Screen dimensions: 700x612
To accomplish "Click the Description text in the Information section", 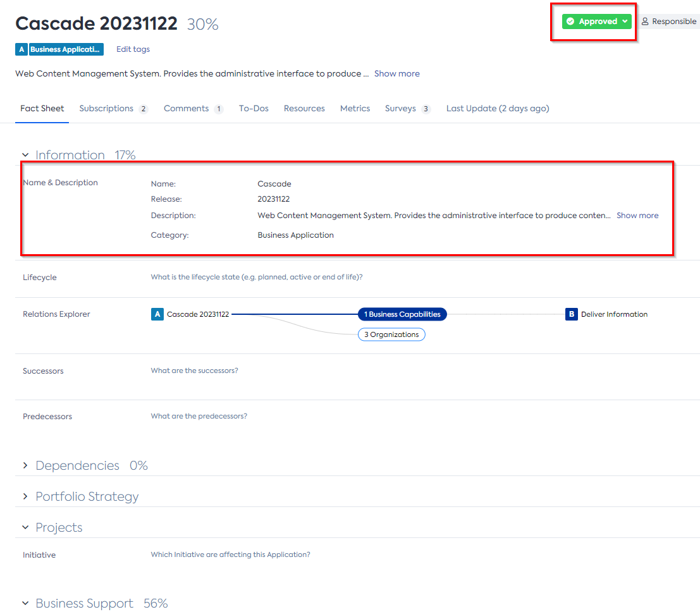I will (434, 216).
